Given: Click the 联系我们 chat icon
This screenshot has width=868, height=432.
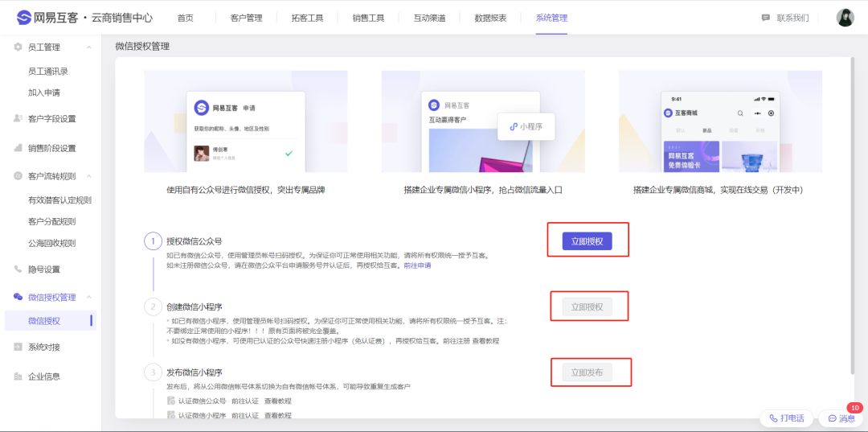Looking at the screenshot, I should (765, 18).
